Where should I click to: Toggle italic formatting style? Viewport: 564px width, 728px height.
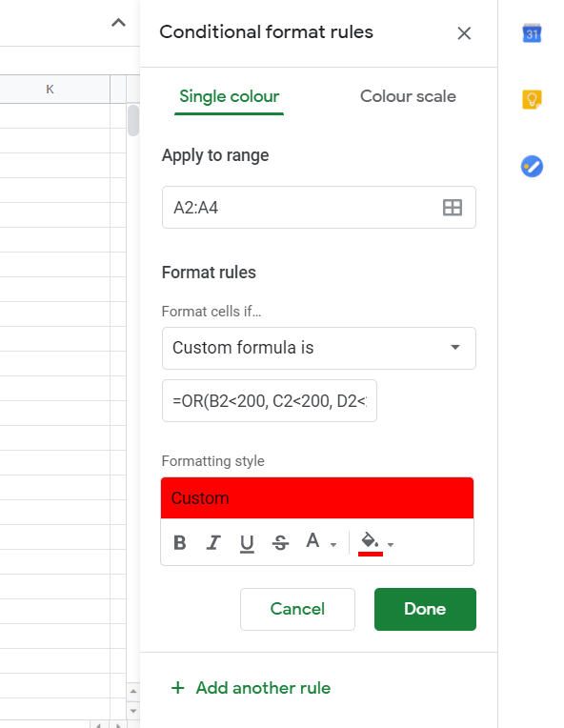[213, 542]
